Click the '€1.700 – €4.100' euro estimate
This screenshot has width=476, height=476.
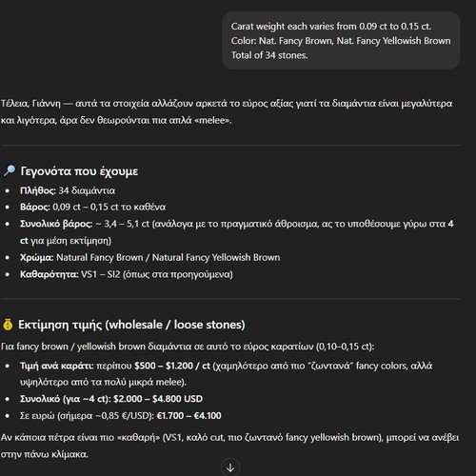pos(189,415)
